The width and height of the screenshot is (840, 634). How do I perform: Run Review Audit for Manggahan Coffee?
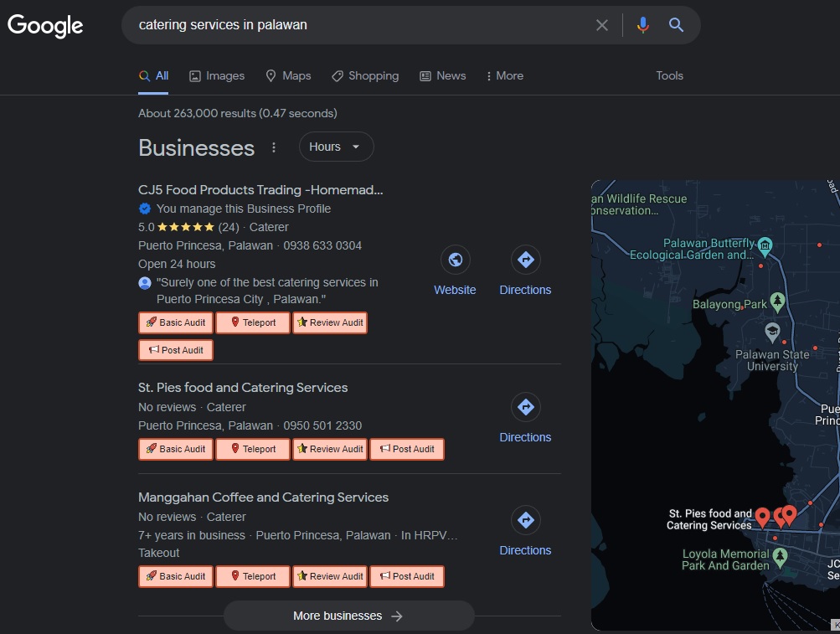click(330, 577)
